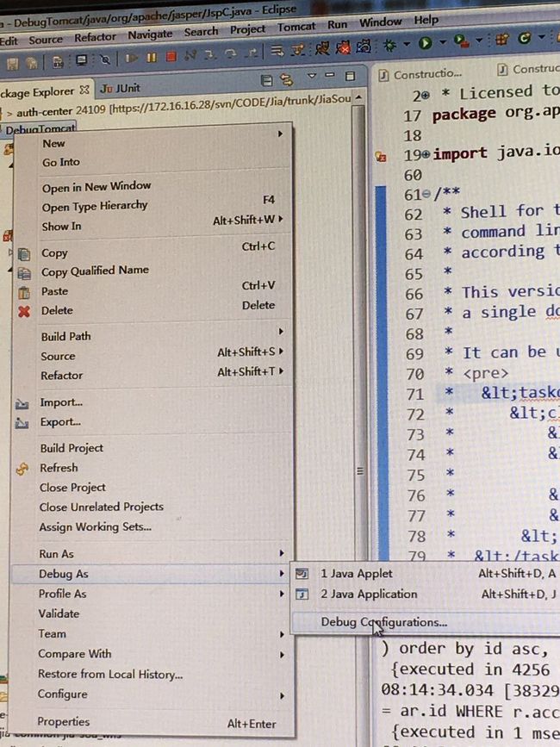Maximize the Package Explorer view
This screenshot has height=747, width=560.
[351, 76]
